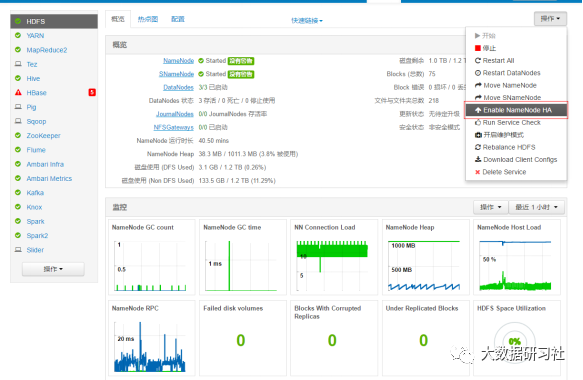Open the Ambari Infra service
The height and width of the screenshot is (380, 583).
point(45,164)
